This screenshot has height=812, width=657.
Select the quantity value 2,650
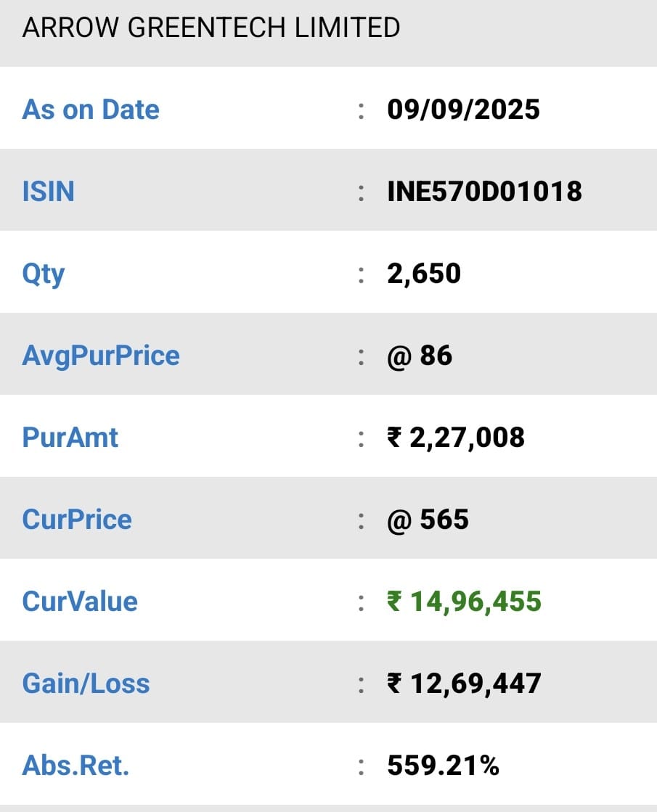[424, 274]
